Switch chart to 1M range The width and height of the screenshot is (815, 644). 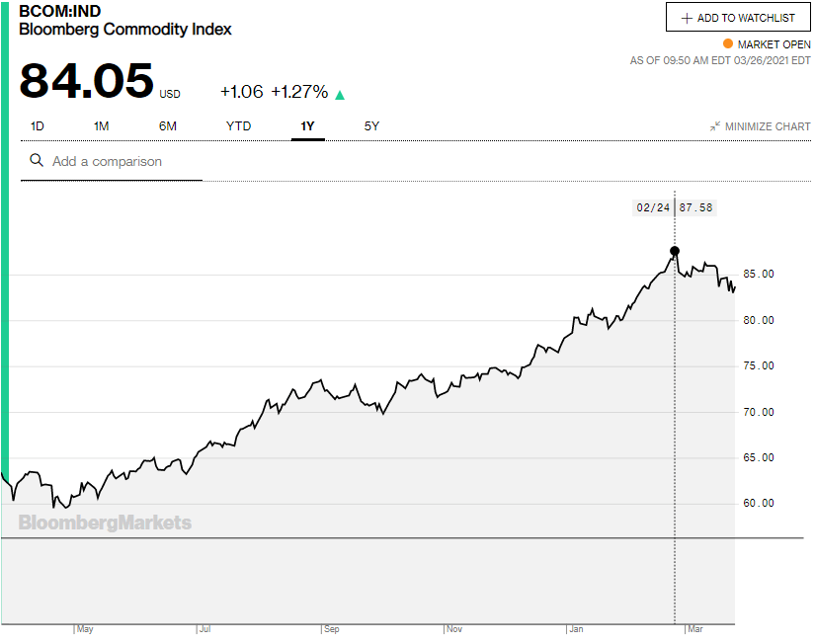(x=101, y=126)
